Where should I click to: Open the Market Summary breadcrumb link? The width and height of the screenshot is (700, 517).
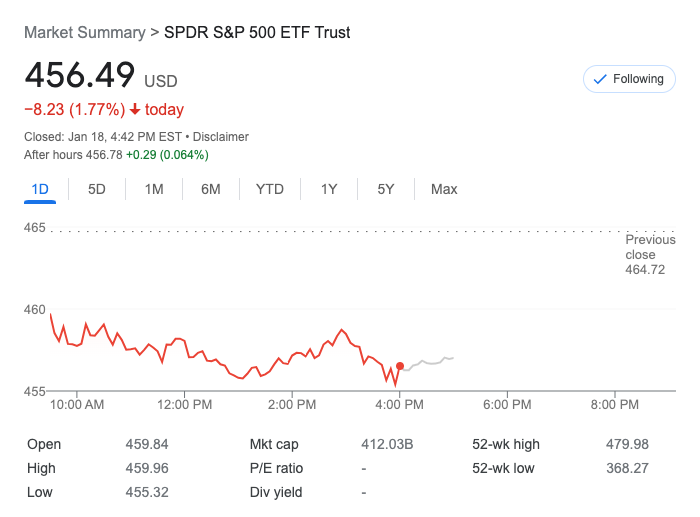[x=84, y=32]
